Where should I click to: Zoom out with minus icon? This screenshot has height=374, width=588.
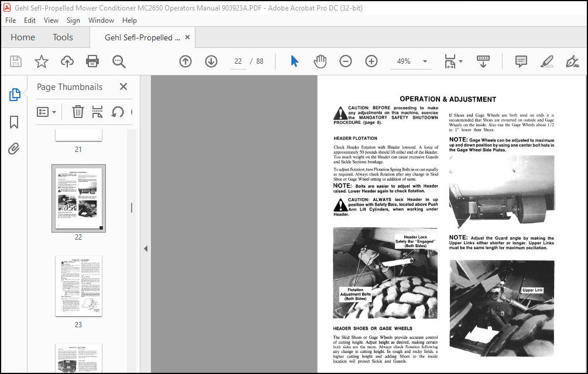tap(345, 61)
